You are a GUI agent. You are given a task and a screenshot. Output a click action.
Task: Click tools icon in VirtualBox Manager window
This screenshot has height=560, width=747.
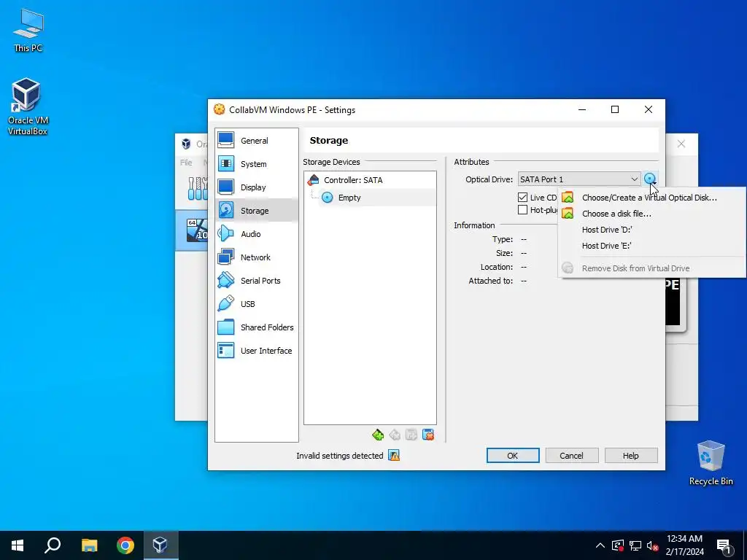[x=197, y=189]
